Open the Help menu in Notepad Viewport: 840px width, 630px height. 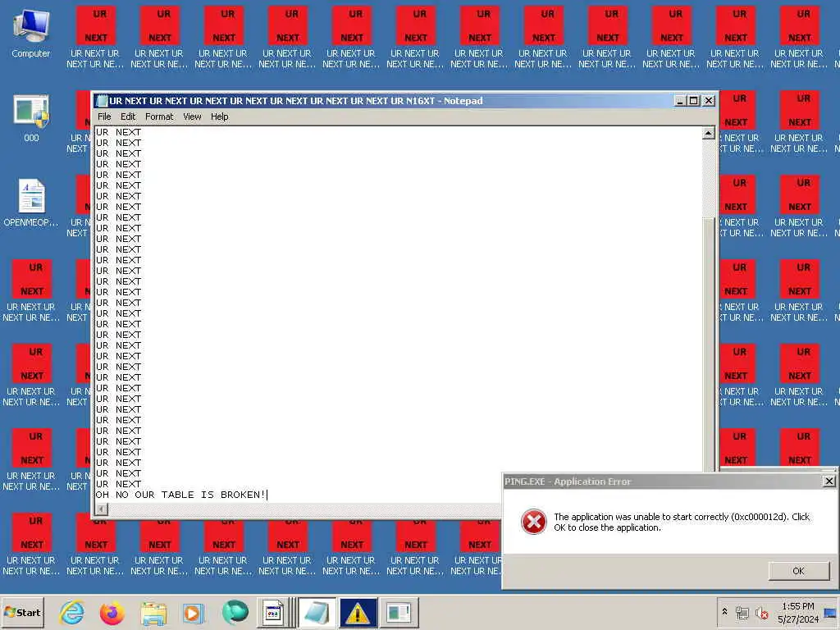click(x=219, y=116)
